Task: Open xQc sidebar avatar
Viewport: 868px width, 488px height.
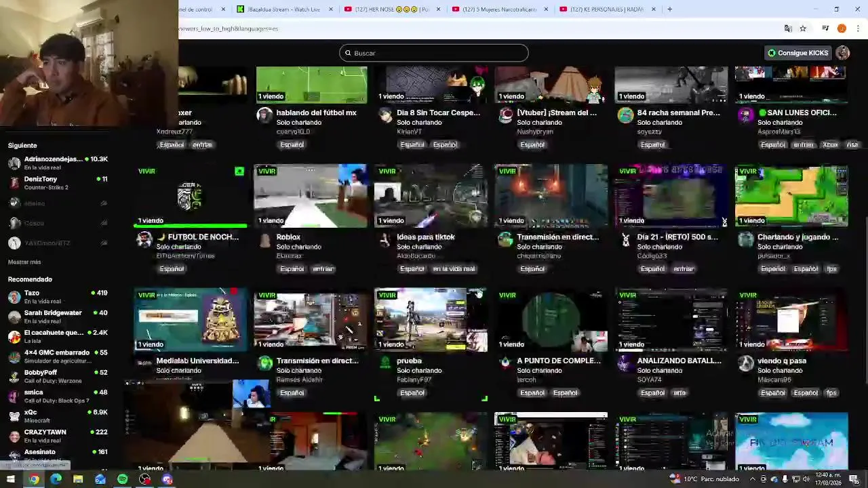Action: pyautogui.click(x=14, y=416)
